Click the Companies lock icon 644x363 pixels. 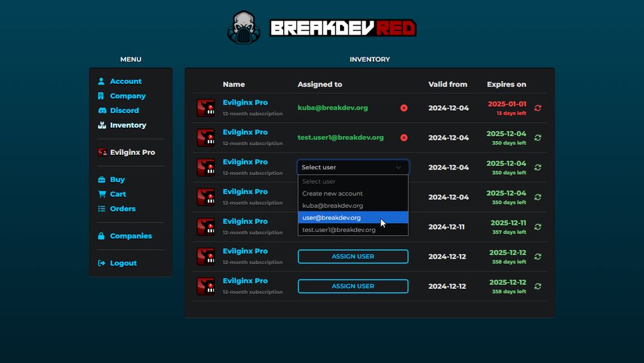pos(101,236)
